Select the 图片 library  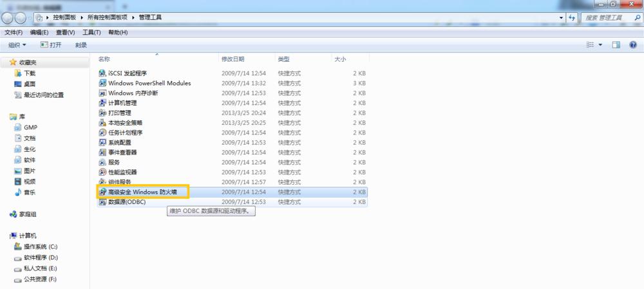tap(30, 171)
